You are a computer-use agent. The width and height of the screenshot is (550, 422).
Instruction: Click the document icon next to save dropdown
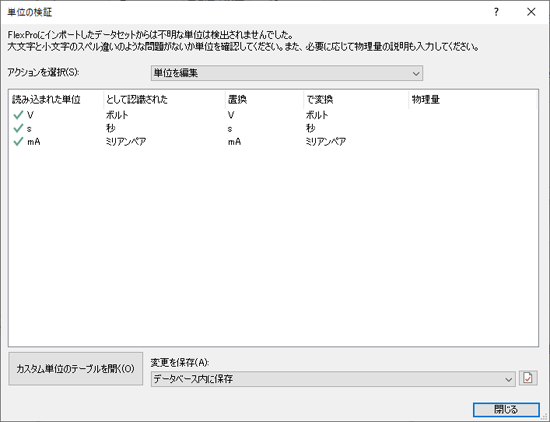528,378
